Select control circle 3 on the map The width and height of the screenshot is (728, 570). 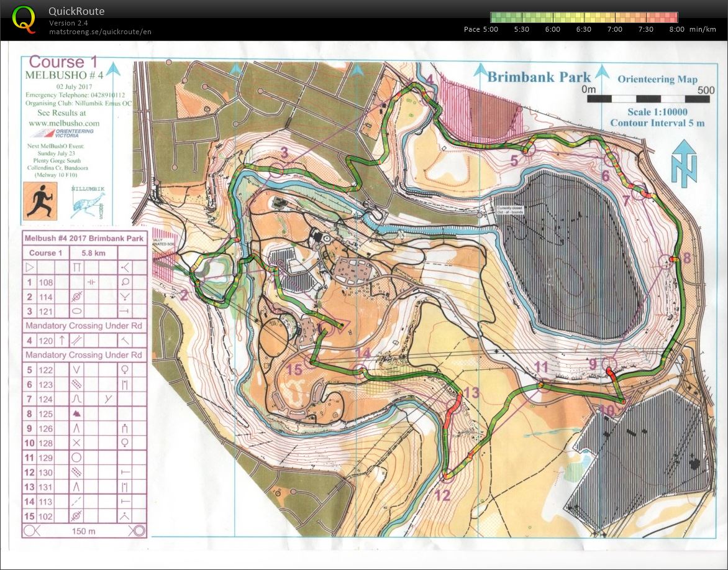pos(276,169)
